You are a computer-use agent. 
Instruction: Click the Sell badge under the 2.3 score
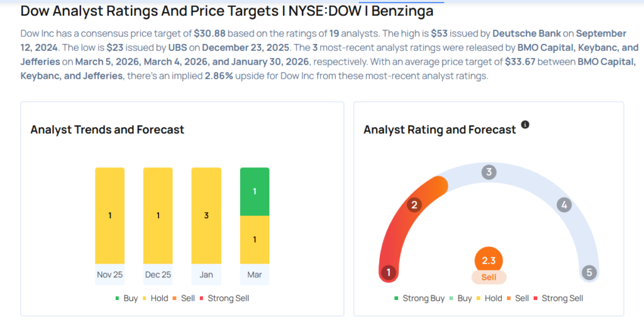pyautogui.click(x=489, y=277)
